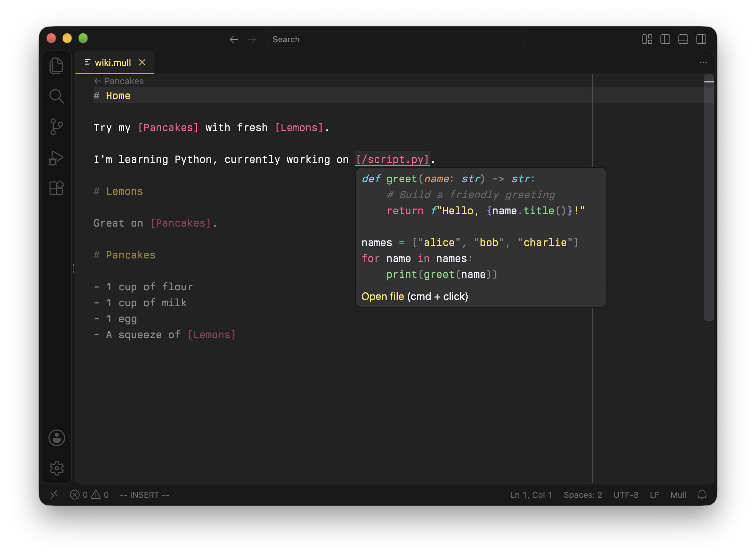
Task: Select Mull language mode
Action: click(678, 495)
